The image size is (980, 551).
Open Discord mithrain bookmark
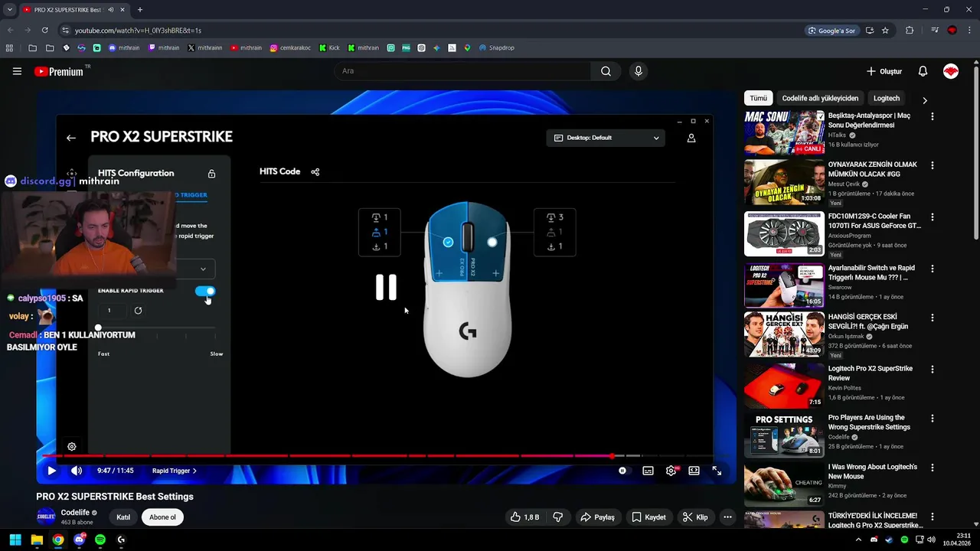(124, 47)
